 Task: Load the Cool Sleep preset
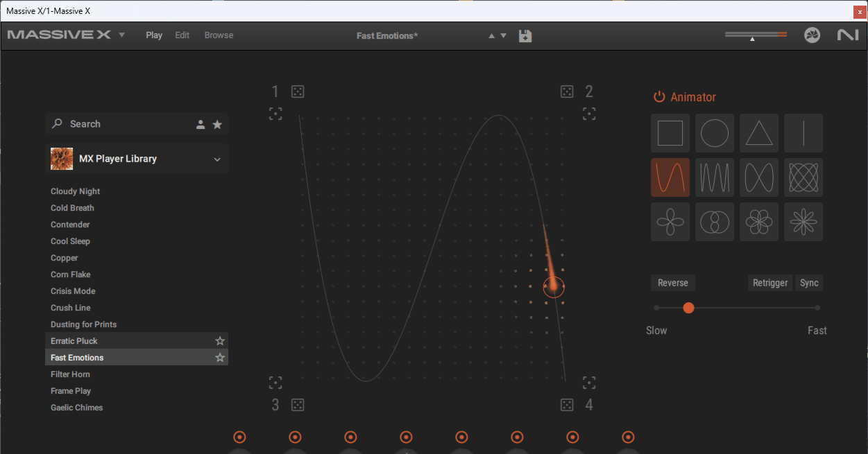[x=137, y=241]
